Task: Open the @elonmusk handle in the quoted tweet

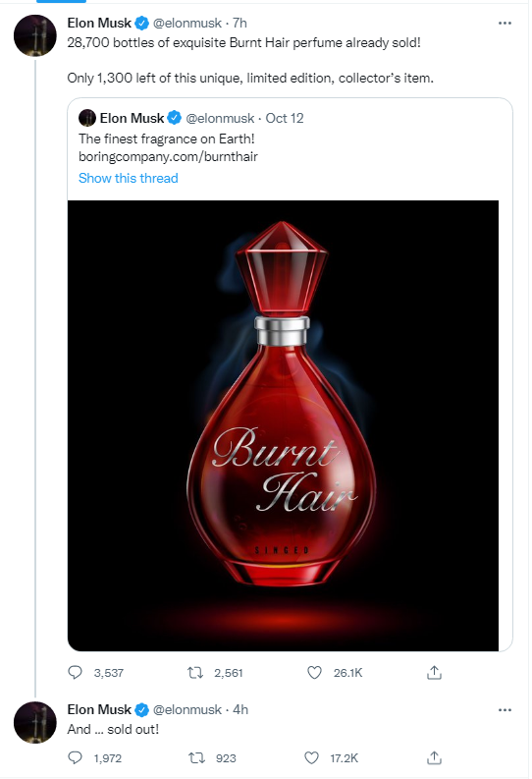Action: 220,118
